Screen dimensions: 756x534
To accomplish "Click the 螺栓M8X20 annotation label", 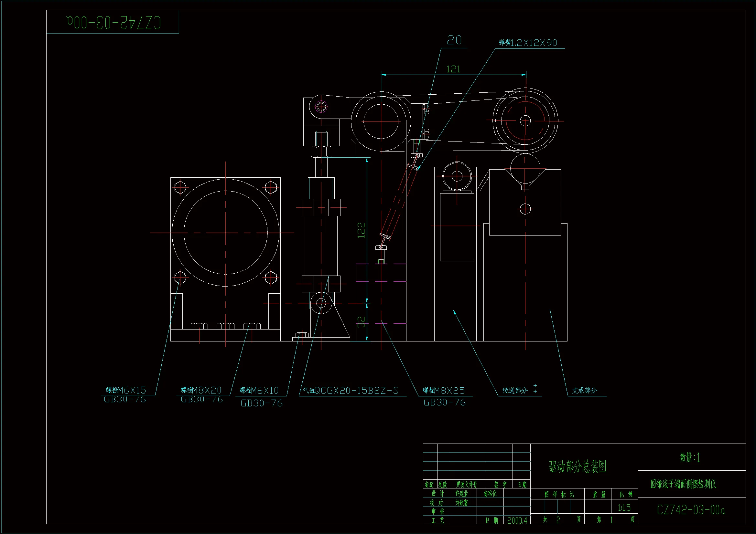I will point(201,390).
